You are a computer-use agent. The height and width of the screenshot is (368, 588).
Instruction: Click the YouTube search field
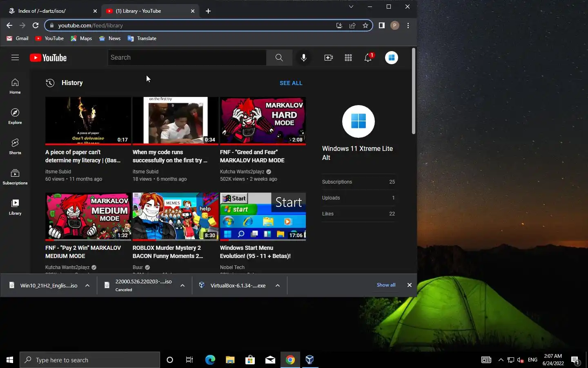187,58
